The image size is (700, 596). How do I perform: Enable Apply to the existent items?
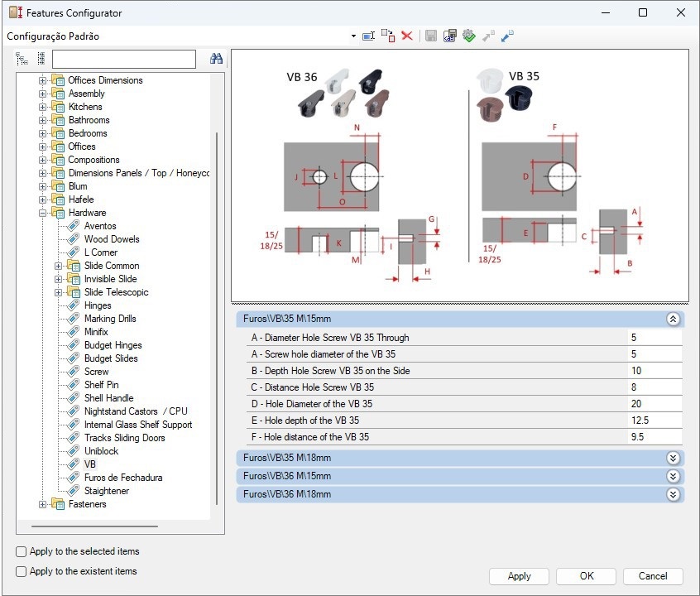21,571
